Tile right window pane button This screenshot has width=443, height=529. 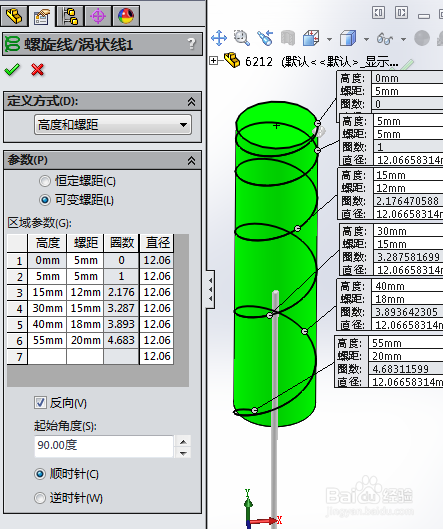(x=401, y=13)
